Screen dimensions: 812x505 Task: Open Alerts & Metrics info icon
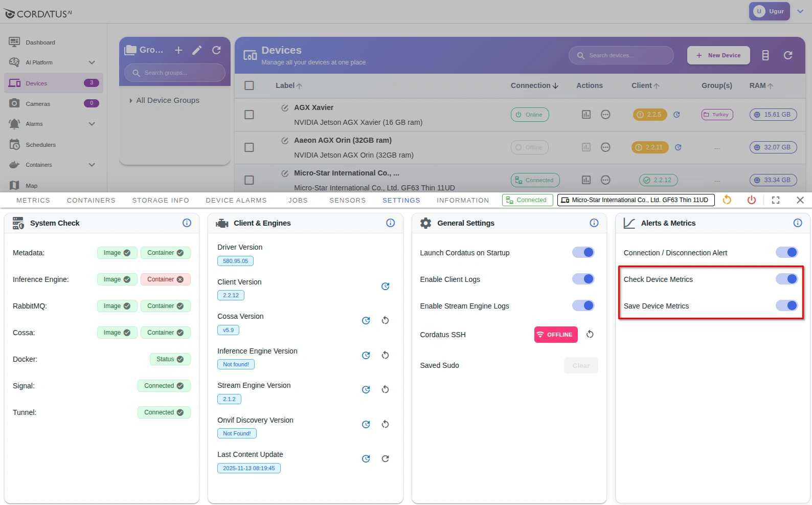[x=797, y=223]
